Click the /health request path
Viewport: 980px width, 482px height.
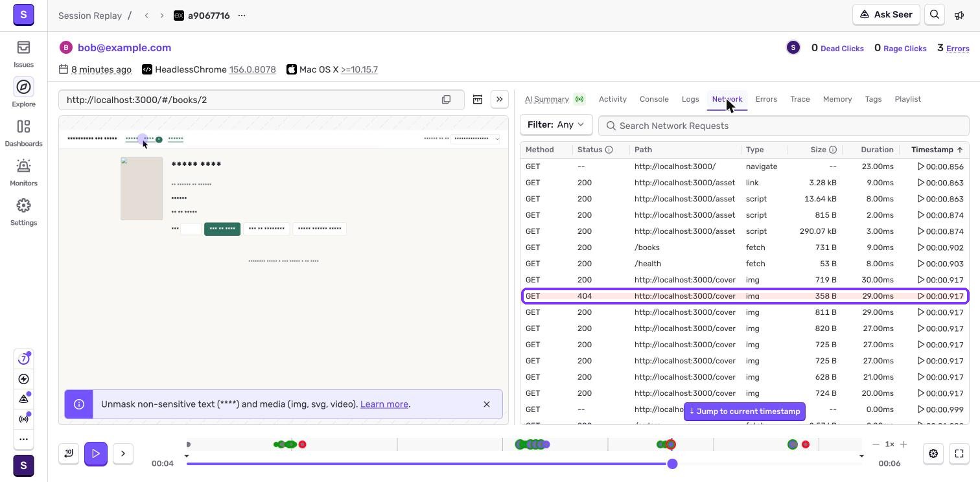point(648,264)
